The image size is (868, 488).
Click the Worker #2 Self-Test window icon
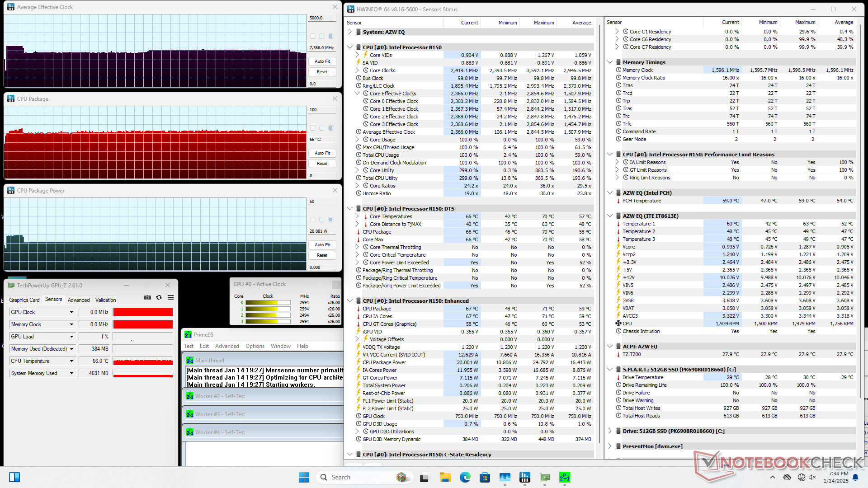point(190,396)
